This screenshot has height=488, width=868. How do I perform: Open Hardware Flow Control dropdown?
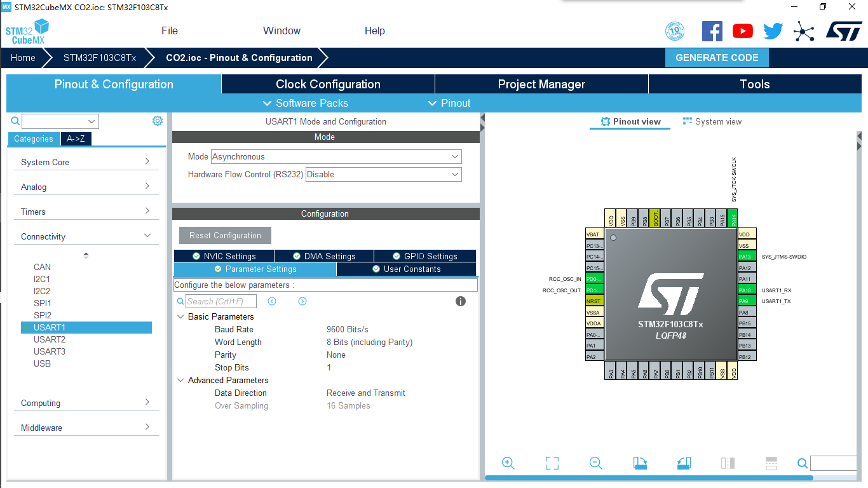384,174
